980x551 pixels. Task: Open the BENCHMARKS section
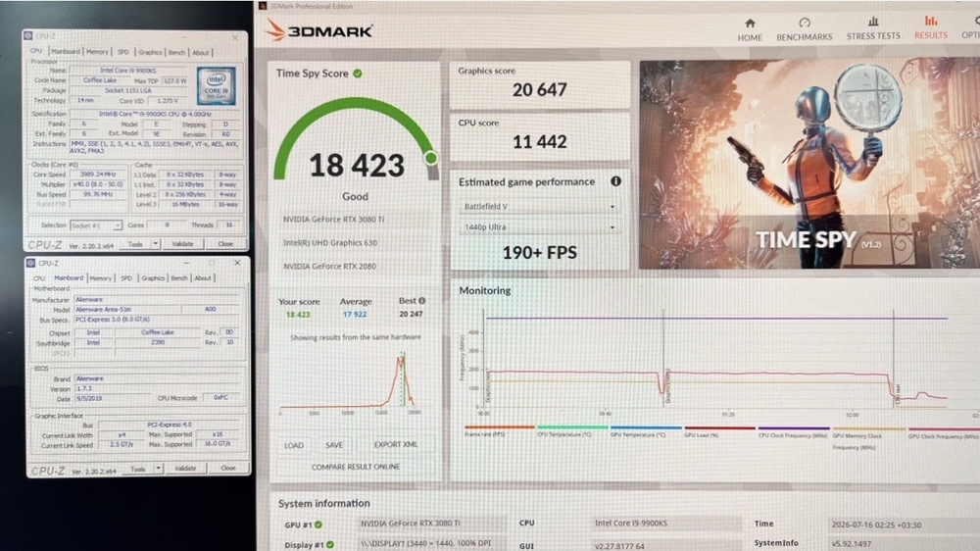pyautogui.click(x=804, y=30)
